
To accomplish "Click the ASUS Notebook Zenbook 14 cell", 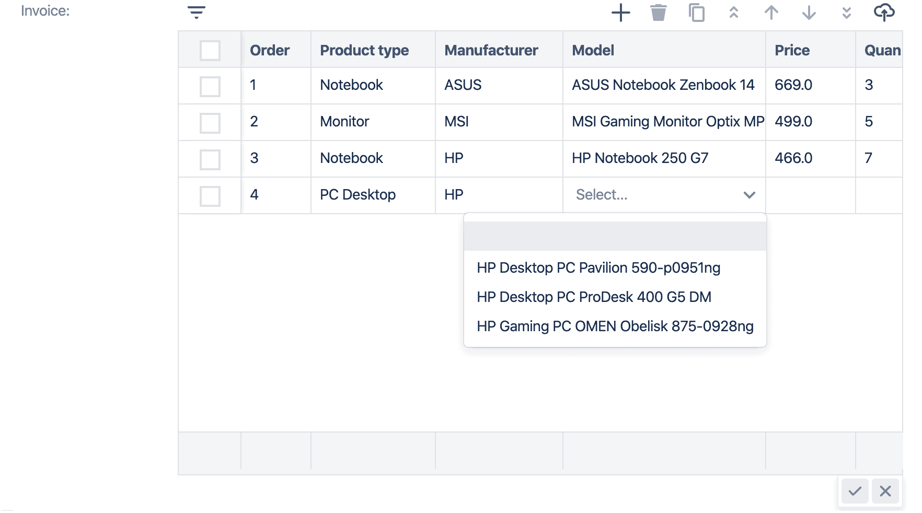I will 664,85.
